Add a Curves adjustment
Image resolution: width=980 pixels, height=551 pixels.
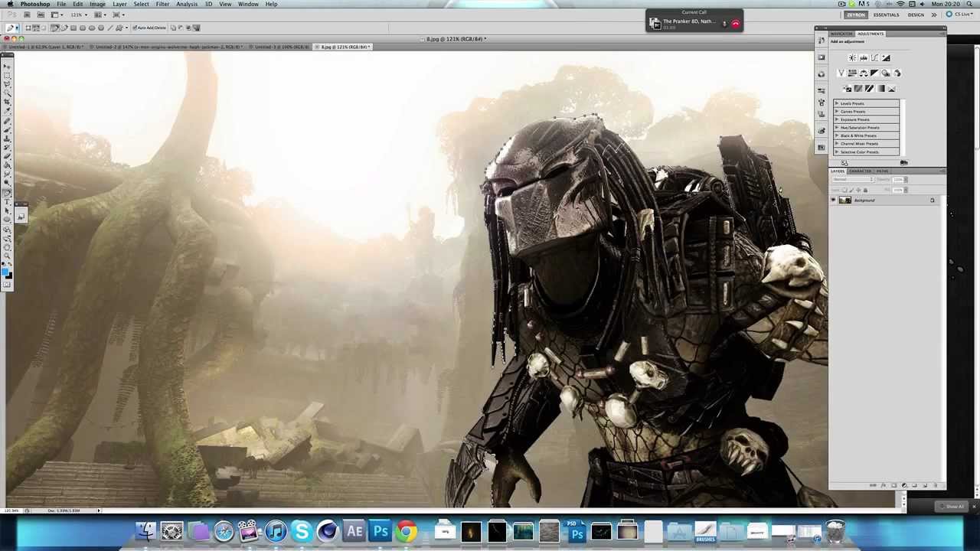pyautogui.click(x=874, y=58)
